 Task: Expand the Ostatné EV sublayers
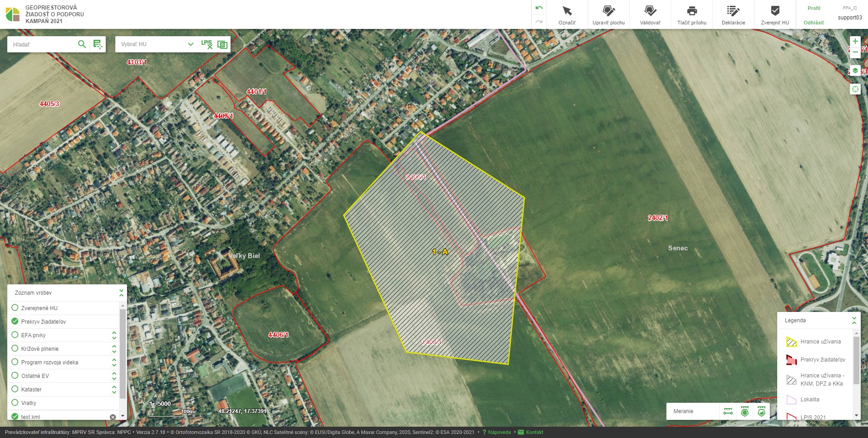114,376
